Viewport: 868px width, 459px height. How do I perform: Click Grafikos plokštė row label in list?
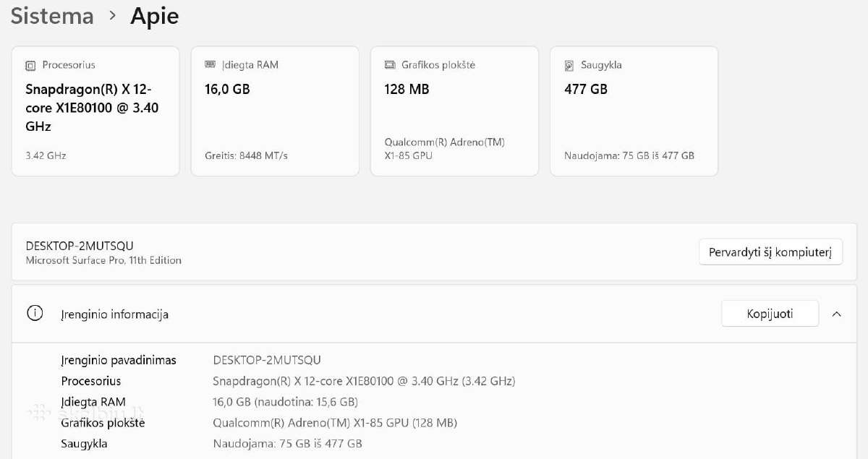click(x=103, y=423)
